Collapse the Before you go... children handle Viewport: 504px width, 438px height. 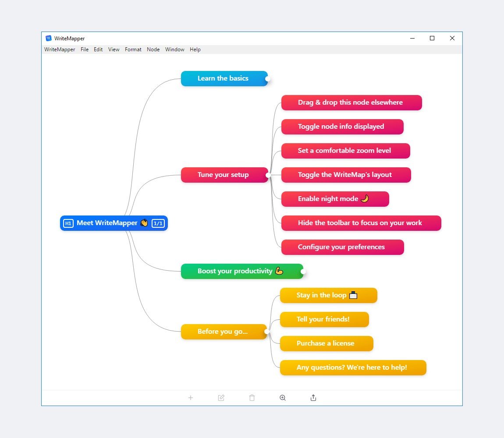click(x=266, y=332)
